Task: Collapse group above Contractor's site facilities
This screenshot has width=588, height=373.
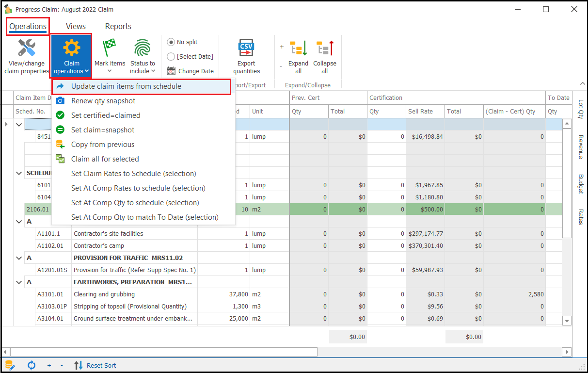Action: coord(19,221)
